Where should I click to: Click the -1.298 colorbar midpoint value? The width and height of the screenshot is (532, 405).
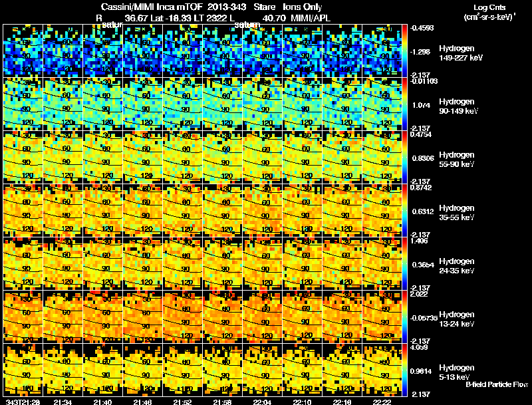click(x=421, y=52)
